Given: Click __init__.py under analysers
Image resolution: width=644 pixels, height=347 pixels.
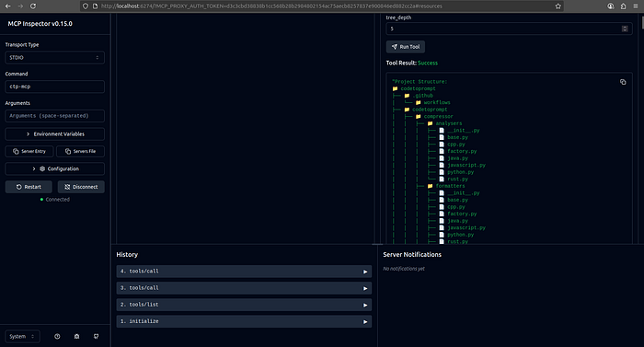Looking at the screenshot, I should click(x=459, y=131).
